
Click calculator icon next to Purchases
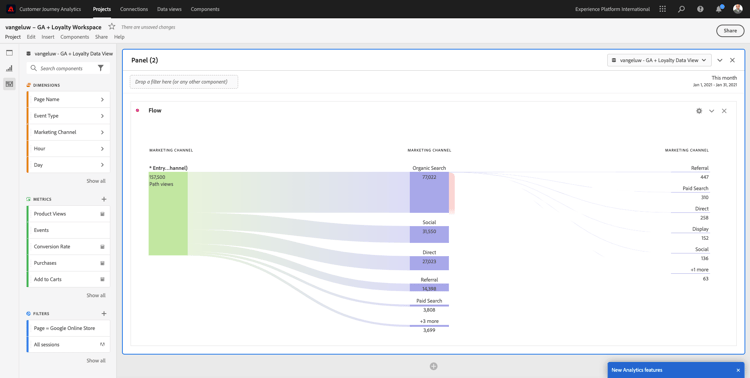102,263
